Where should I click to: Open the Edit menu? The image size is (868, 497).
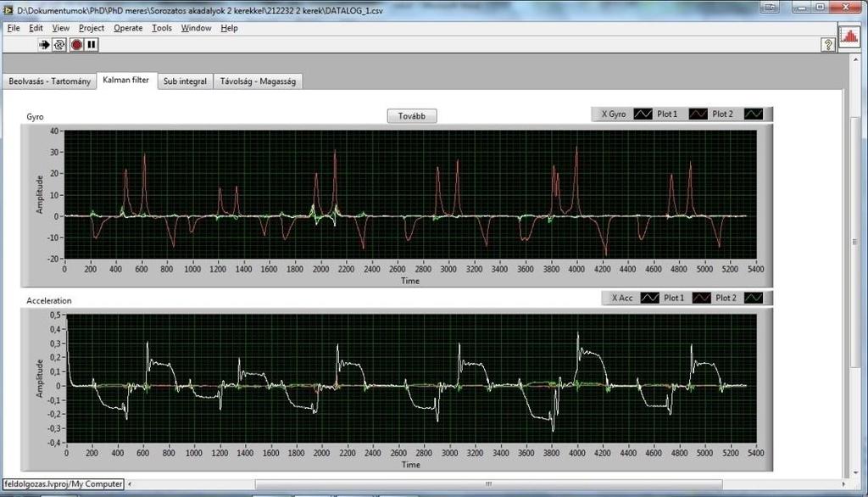pyautogui.click(x=36, y=28)
